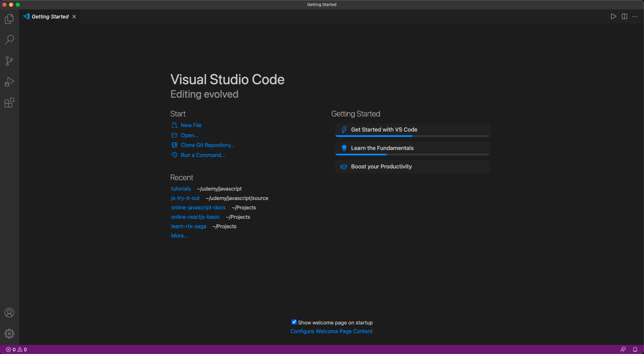
Task: Click the errors count in status bar
Action: 11,350
